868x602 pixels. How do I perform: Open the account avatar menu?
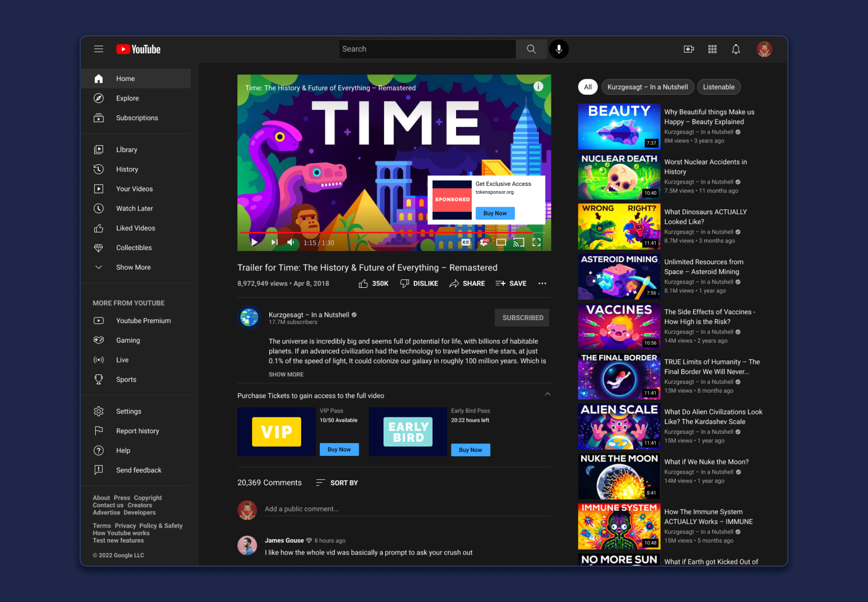(764, 49)
